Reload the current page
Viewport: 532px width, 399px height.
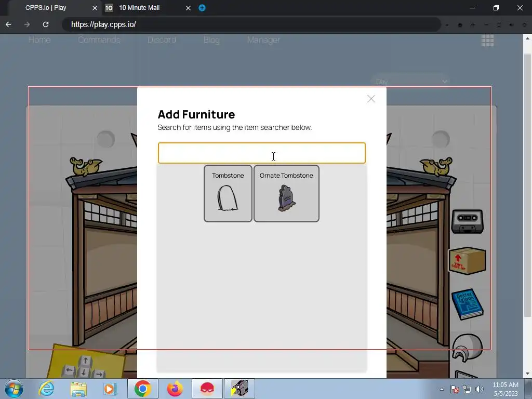tap(46, 24)
